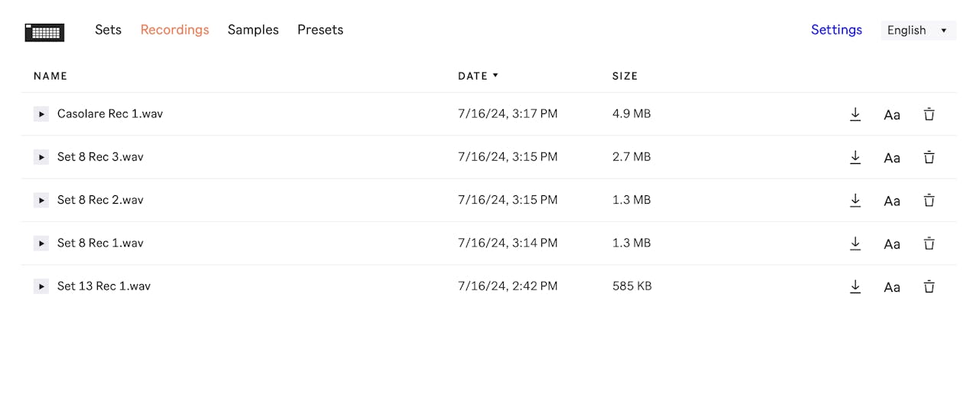Screen dimensions: 980x399
Task: Go to the Presets tab
Action: click(x=320, y=30)
